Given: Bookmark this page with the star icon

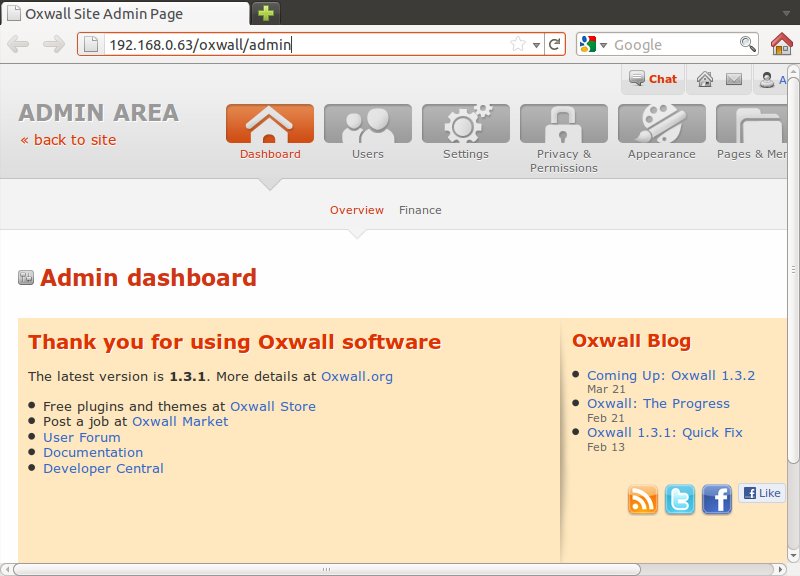Looking at the screenshot, I should (x=518, y=44).
